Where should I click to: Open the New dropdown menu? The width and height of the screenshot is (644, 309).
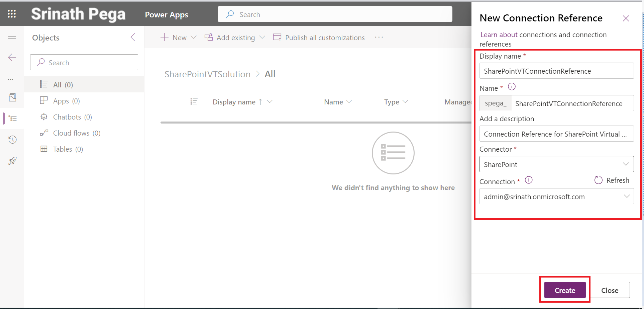click(178, 37)
